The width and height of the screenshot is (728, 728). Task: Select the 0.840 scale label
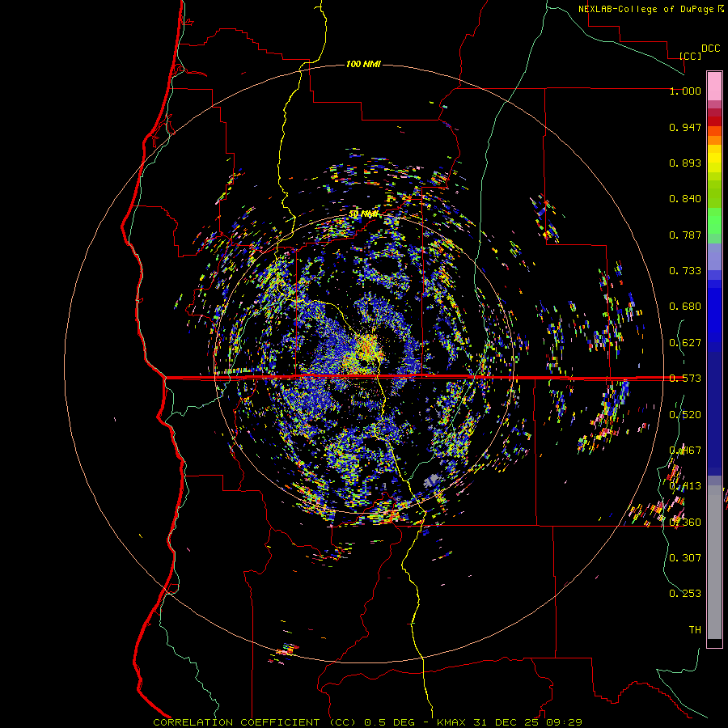[x=685, y=199]
